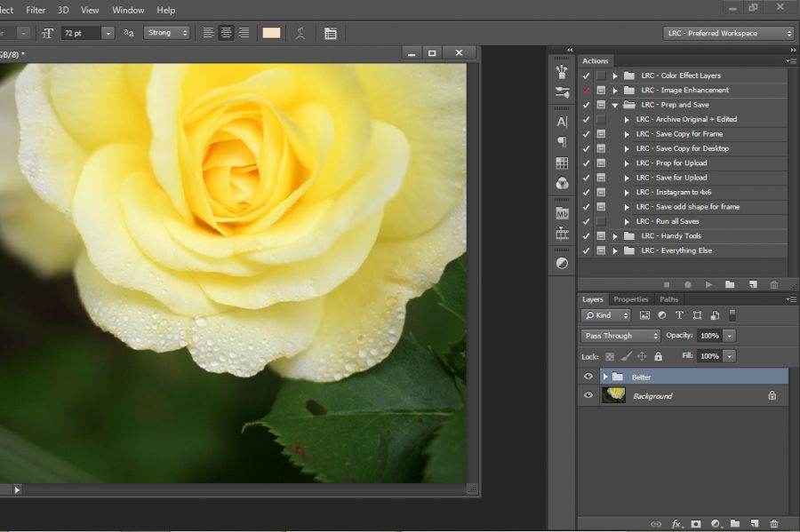800x532 pixels.
Task: Filter layers for smart objects
Action: click(715, 315)
